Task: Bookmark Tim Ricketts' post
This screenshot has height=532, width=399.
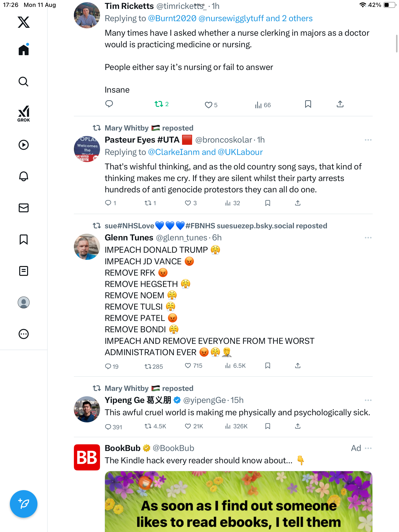Action: [x=308, y=104]
